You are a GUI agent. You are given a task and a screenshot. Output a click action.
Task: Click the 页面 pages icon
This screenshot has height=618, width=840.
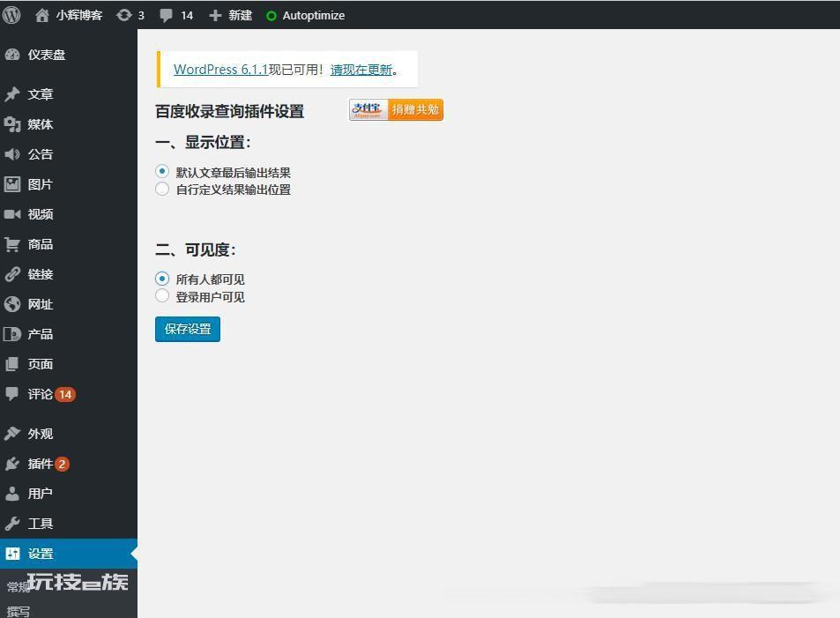tap(11, 364)
